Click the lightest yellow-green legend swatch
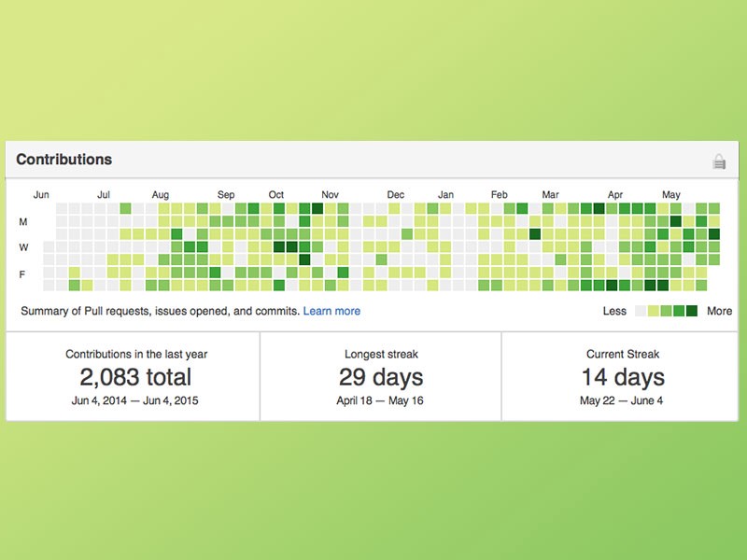747x560 pixels. (x=654, y=311)
